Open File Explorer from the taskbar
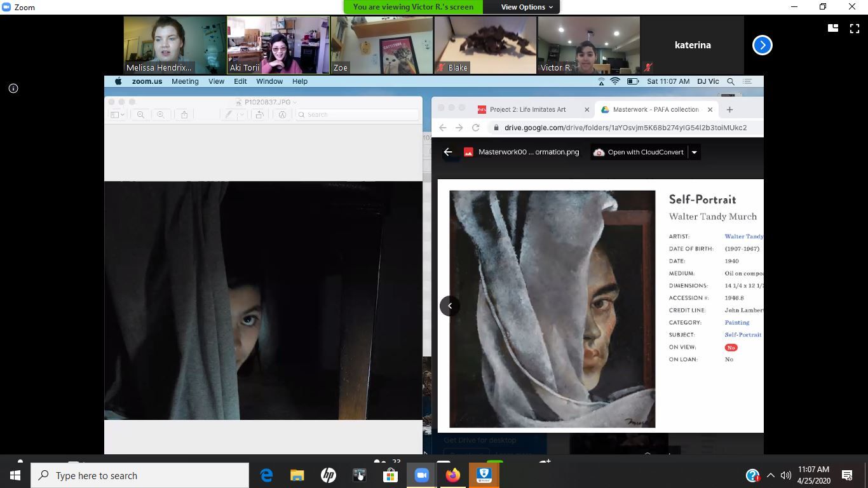The image size is (868, 488). point(297,475)
